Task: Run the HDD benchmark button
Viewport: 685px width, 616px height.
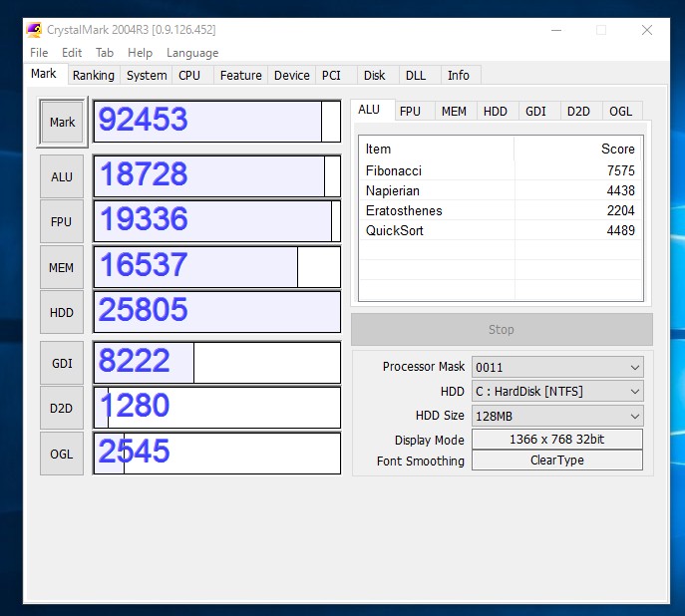Action: tap(62, 313)
